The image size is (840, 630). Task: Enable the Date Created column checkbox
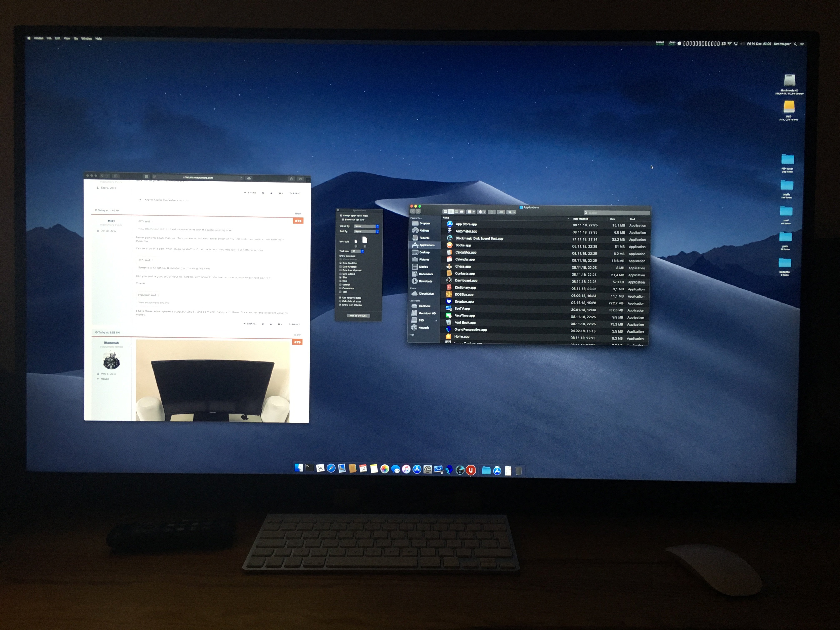(x=341, y=267)
